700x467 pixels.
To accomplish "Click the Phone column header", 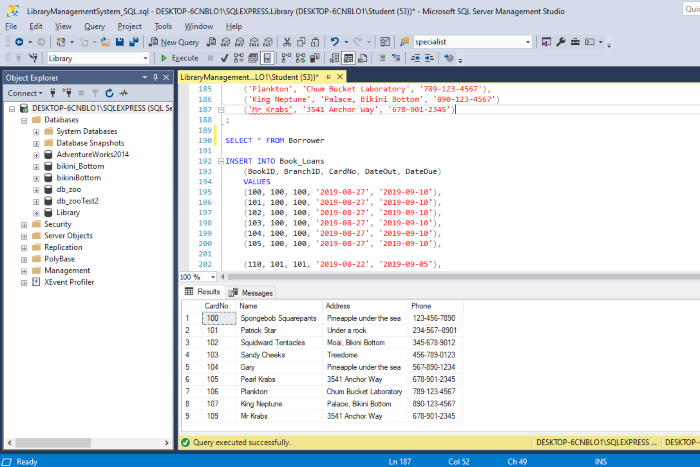I will 435,306.
